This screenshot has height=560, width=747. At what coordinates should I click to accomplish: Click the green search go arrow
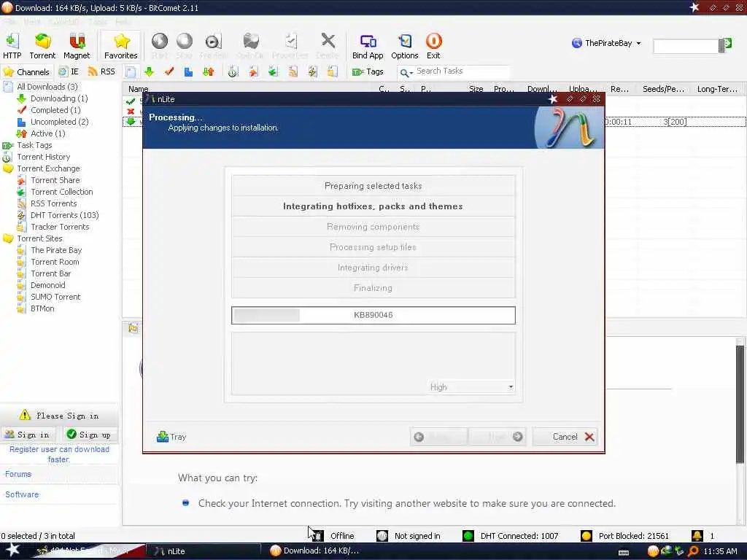click(727, 44)
